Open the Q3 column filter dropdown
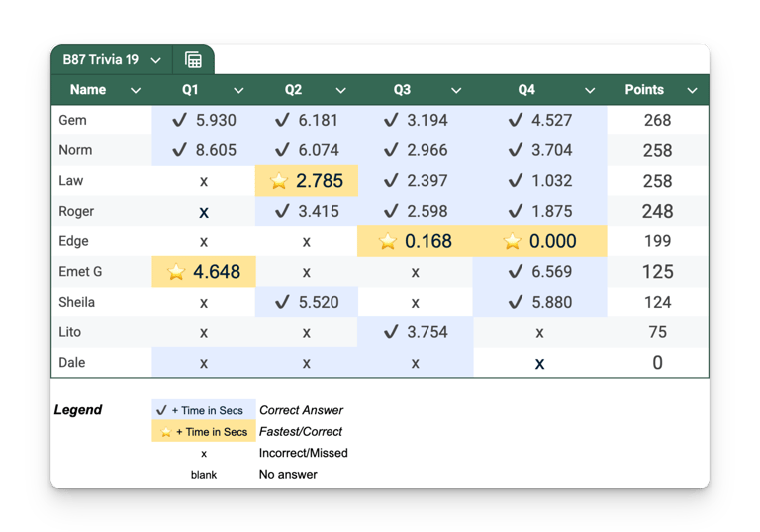The image size is (760, 532). [456, 91]
